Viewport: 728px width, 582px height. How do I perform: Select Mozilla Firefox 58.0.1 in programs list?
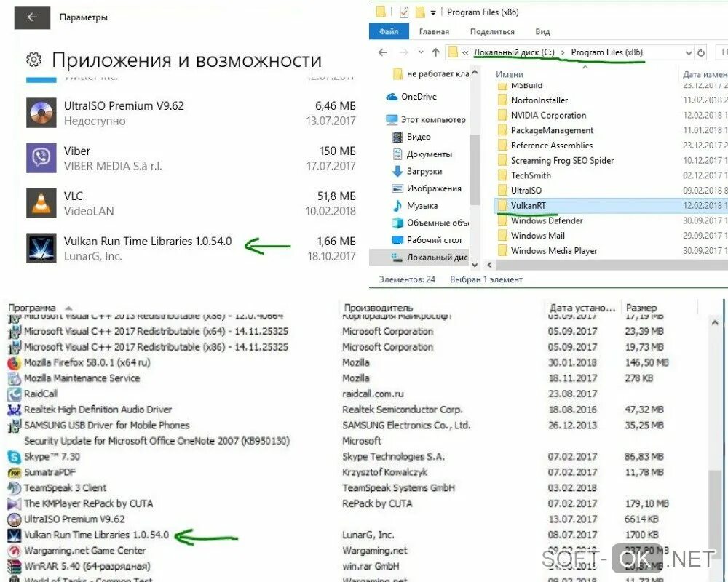[79, 362]
